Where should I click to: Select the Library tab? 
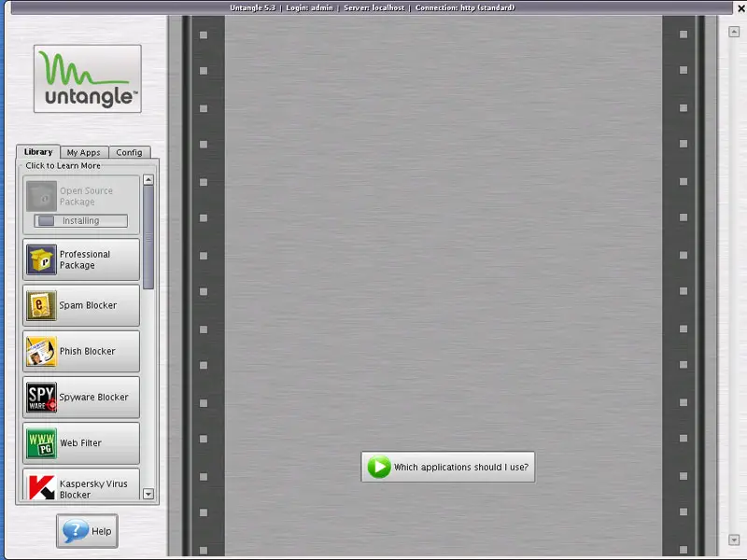tap(38, 152)
